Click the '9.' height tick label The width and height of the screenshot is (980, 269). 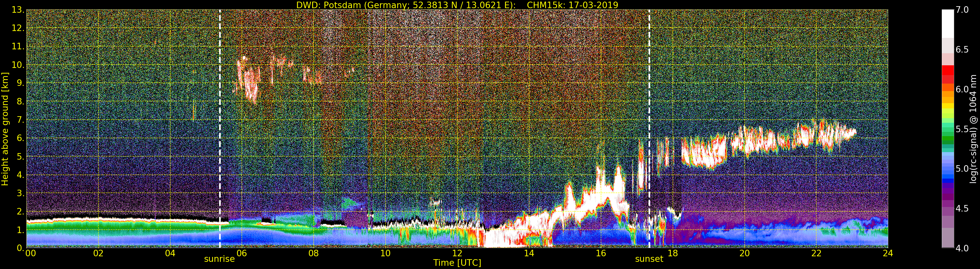tap(20, 83)
